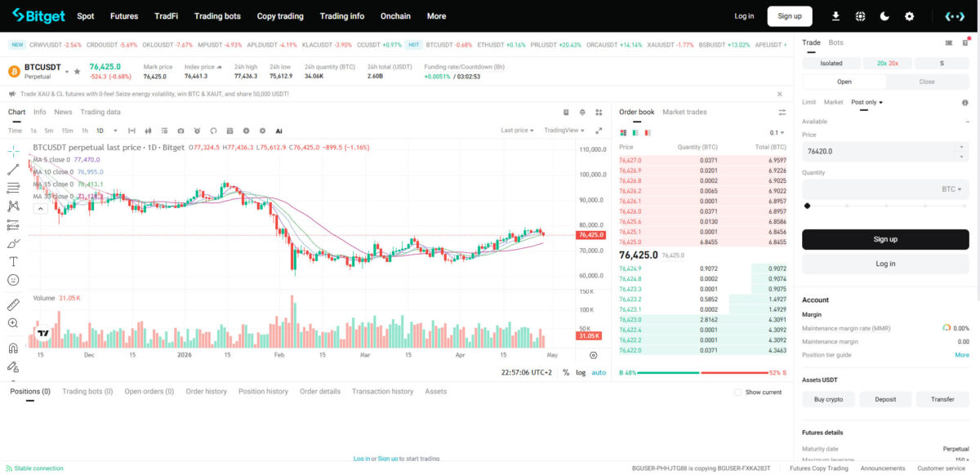Open the order book settings sliders icon
Image resolution: width=980 pixels, height=475 pixels.
pos(782,112)
